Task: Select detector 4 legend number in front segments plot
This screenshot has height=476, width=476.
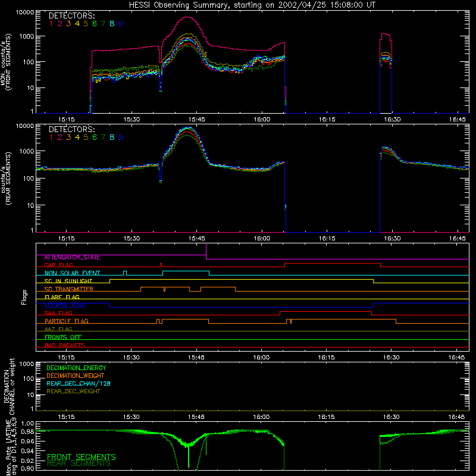Action: 77,23
